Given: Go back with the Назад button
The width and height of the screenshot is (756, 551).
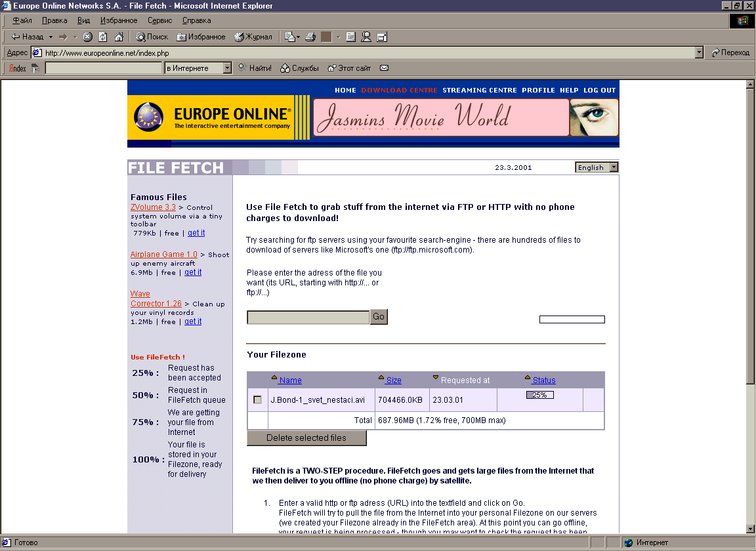Looking at the screenshot, I should 28,37.
